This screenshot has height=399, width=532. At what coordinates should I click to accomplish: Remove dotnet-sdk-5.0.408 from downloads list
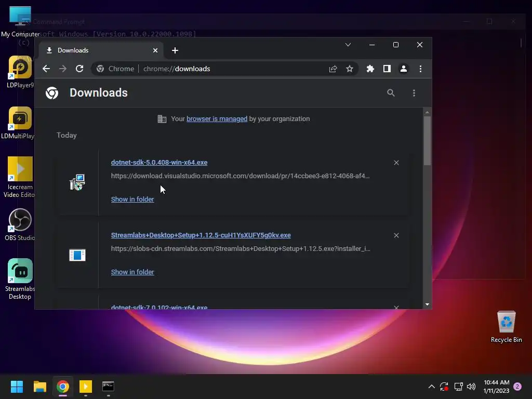tap(396, 163)
